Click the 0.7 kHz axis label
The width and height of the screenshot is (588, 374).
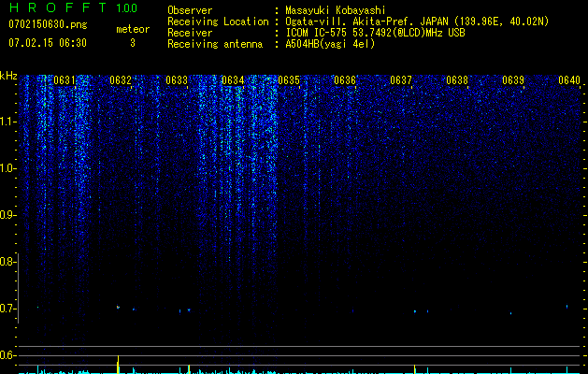coord(7,309)
